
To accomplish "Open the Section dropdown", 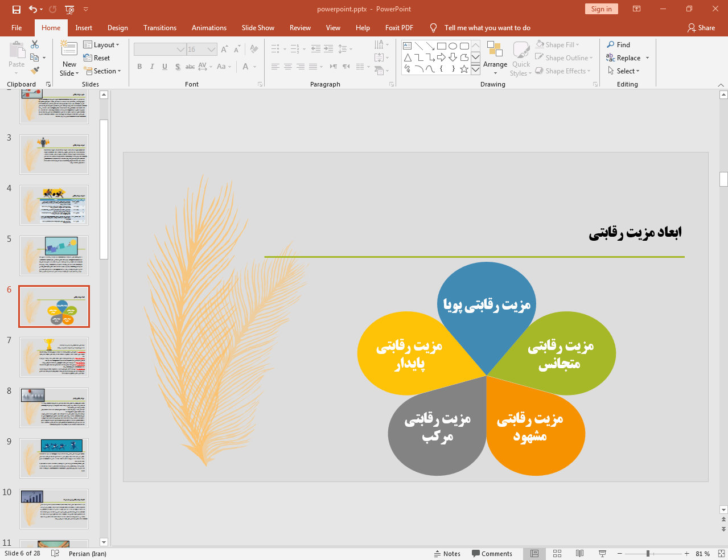I will click(x=102, y=71).
